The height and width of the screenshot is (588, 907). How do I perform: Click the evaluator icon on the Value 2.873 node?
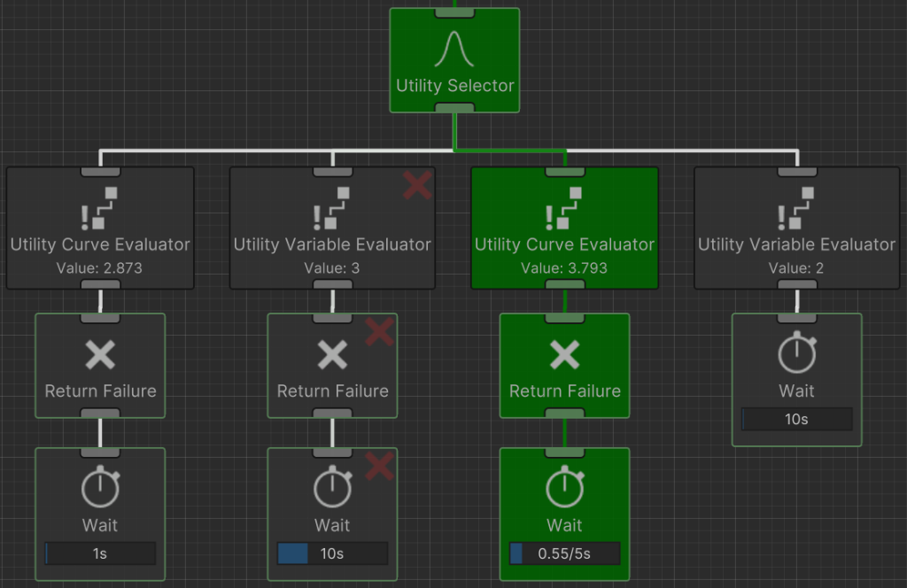coord(100,209)
